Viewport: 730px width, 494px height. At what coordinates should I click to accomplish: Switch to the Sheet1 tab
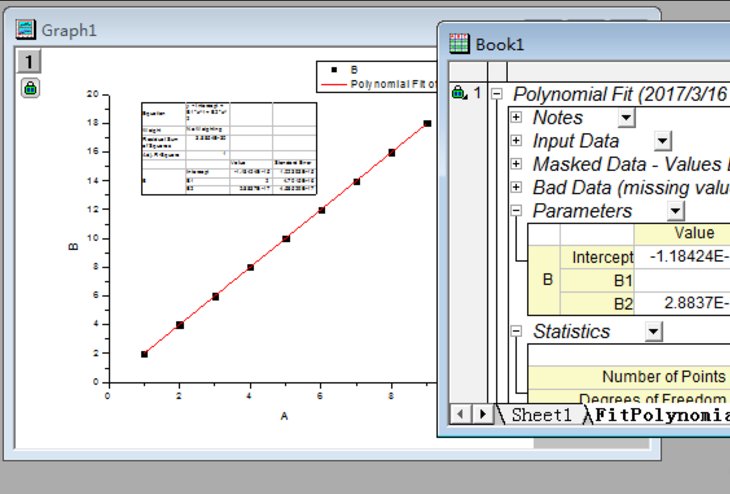pos(540,415)
